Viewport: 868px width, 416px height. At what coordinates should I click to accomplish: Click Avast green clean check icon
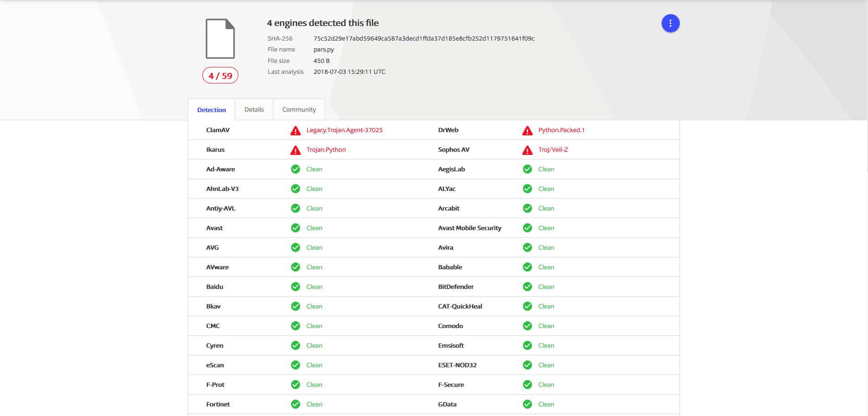pos(296,228)
